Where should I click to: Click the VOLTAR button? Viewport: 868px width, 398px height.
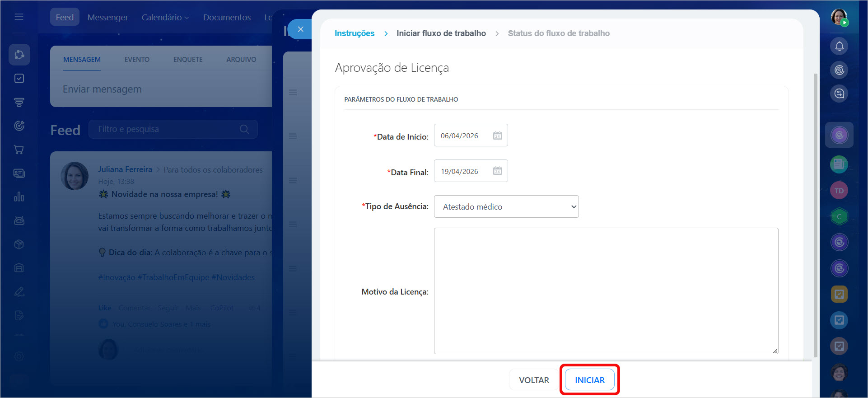tap(534, 380)
